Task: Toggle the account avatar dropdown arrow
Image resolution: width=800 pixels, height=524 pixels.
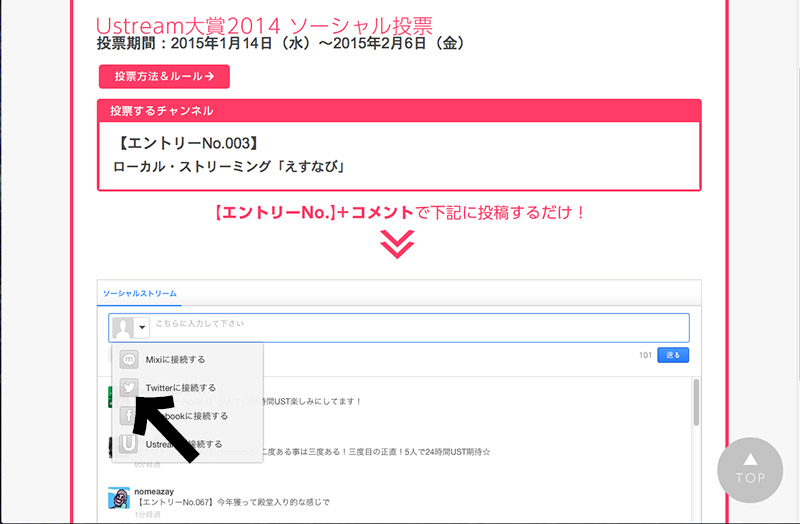Action: (142, 328)
